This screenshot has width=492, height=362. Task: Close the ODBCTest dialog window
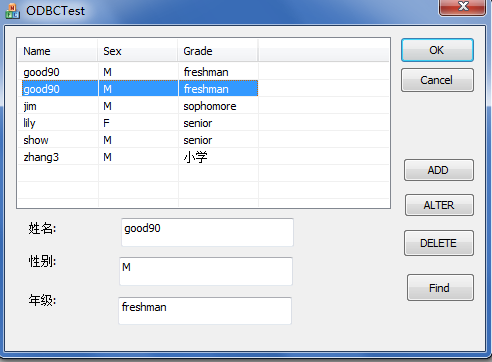(x=462, y=7)
